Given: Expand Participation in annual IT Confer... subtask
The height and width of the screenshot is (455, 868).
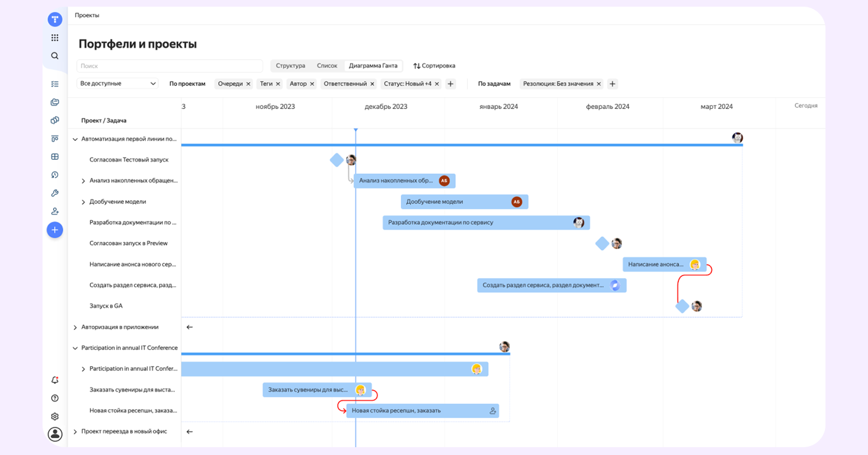Looking at the screenshot, I should coord(83,369).
